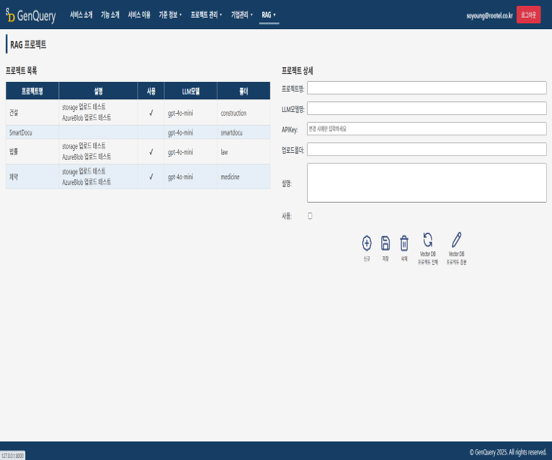Click the use checkmark in construction row
The height and width of the screenshot is (460, 552).
pyautogui.click(x=151, y=113)
